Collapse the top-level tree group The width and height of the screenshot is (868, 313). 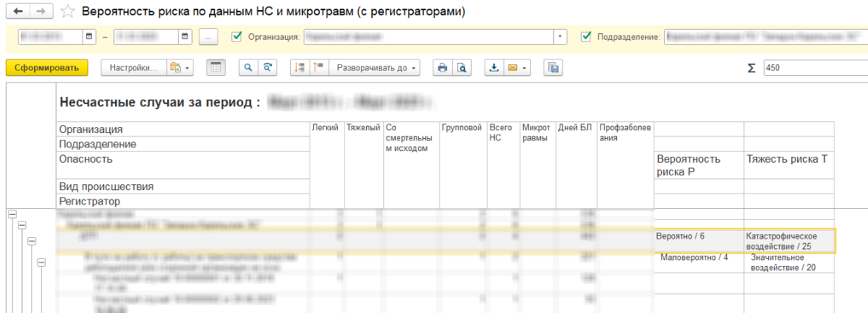tap(12, 214)
